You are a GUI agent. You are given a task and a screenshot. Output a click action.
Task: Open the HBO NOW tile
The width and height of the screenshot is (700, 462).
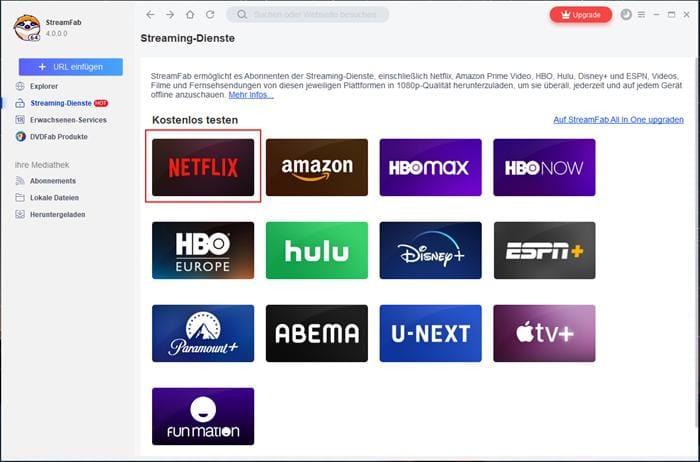pyautogui.click(x=544, y=167)
